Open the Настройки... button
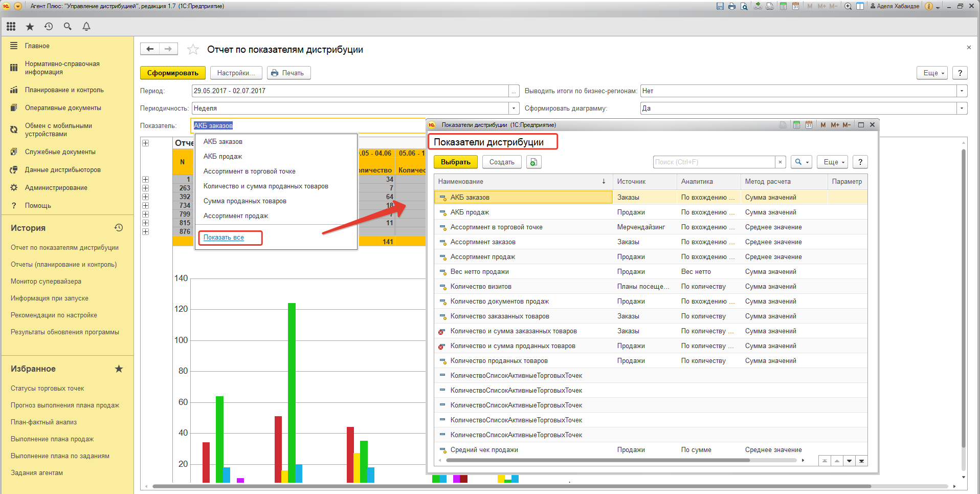 (x=236, y=73)
